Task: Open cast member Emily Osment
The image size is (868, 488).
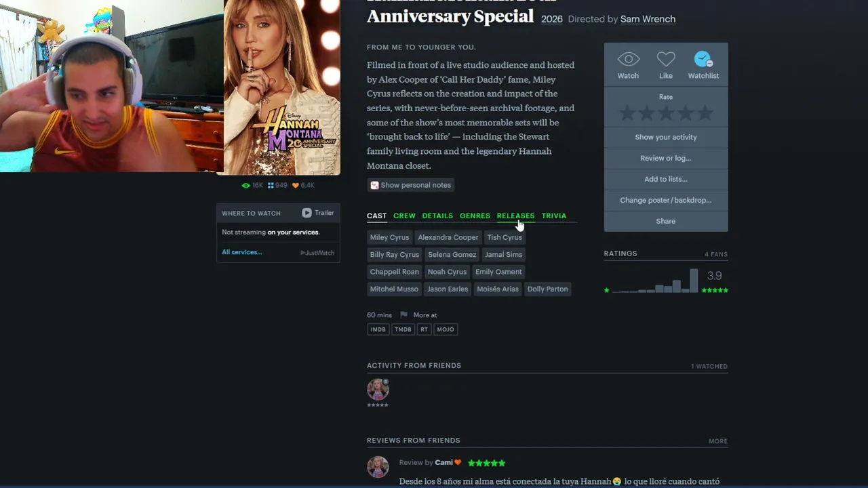Action: (498, 272)
